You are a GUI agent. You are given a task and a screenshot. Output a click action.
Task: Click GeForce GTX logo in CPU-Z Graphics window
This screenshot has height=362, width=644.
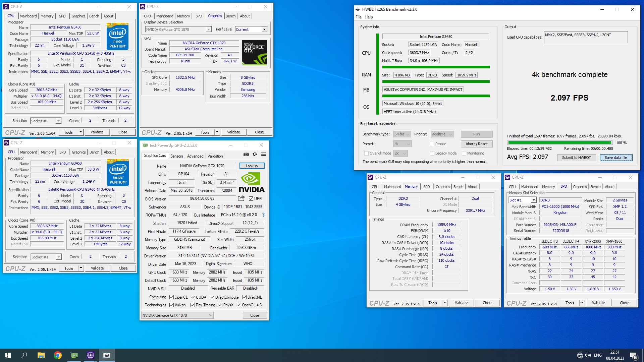[255, 52]
